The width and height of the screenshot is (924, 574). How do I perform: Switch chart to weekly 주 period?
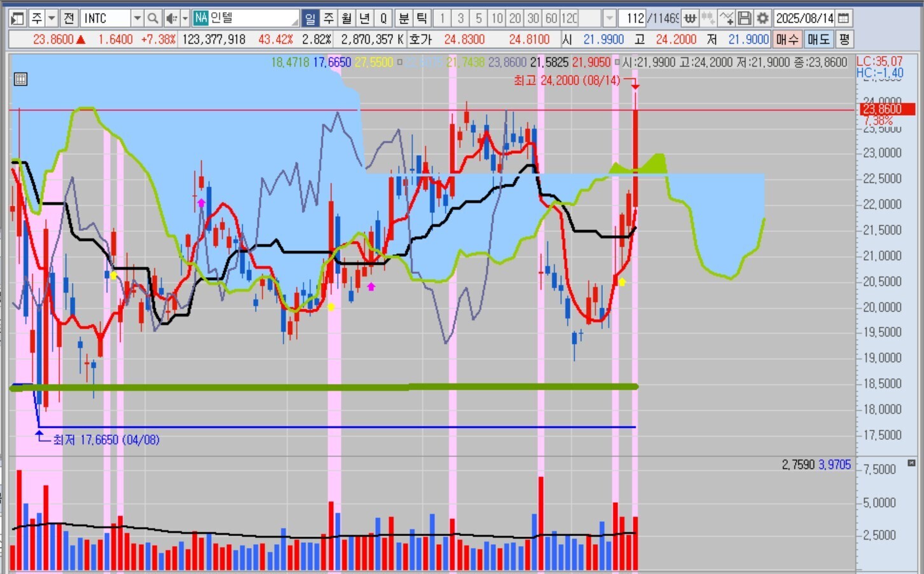pos(328,18)
